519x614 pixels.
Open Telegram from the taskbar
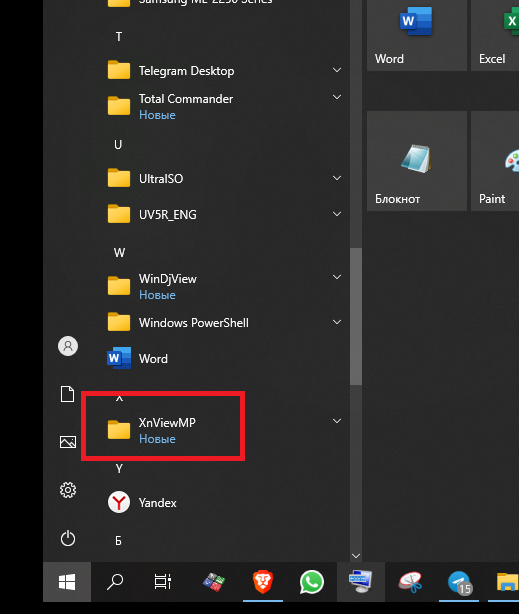pyautogui.click(x=459, y=582)
